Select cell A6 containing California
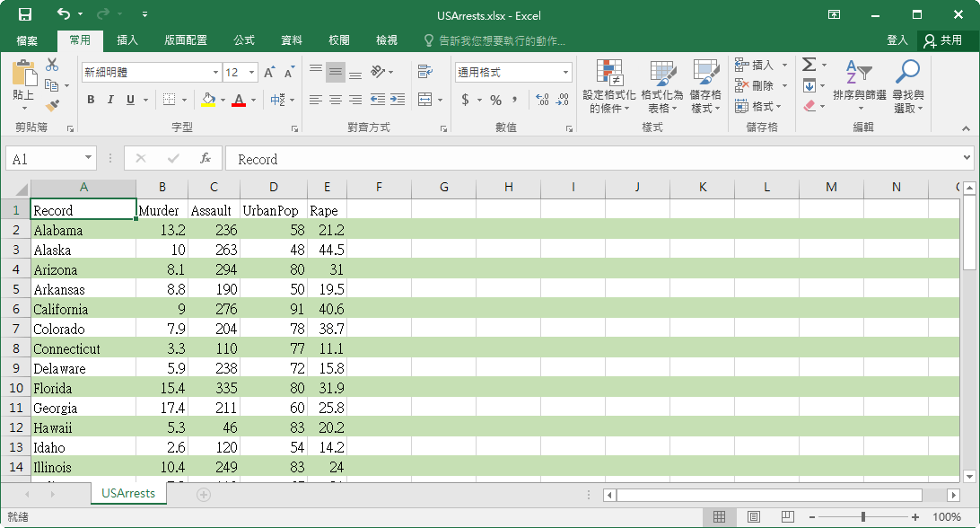The image size is (980, 528). coord(83,309)
